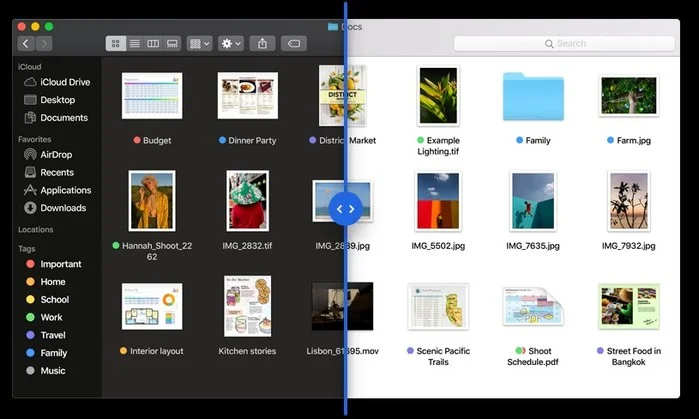
Task: Filter by gray Music tag
Action: [x=45, y=371]
